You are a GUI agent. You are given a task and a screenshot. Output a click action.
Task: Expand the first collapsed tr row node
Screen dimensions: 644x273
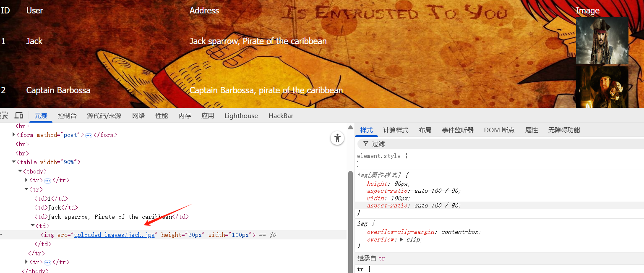point(26,180)
